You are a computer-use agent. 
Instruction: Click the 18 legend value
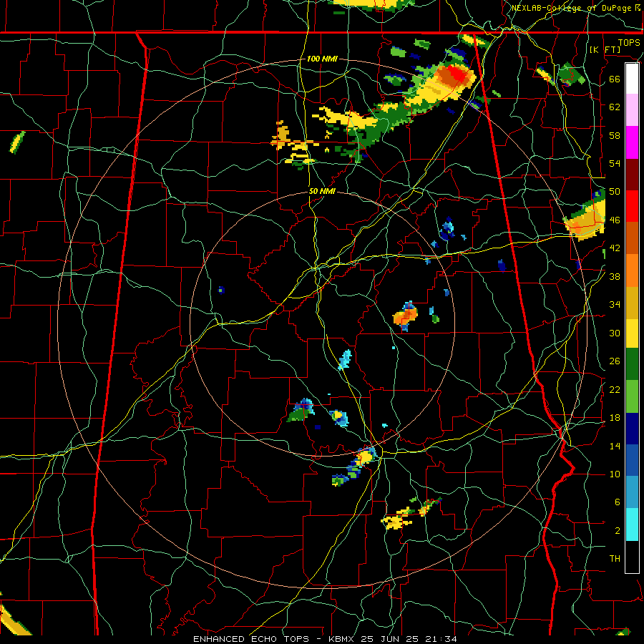tap(615, 418)
